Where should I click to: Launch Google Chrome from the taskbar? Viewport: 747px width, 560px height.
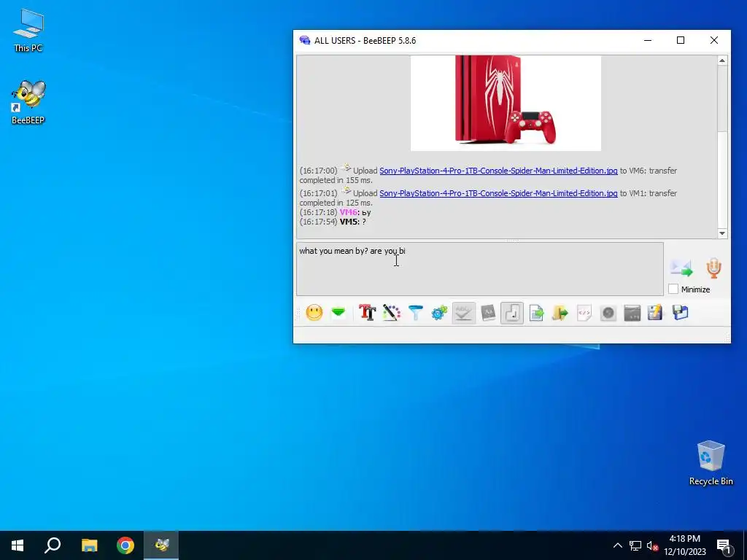click(125, 545)
